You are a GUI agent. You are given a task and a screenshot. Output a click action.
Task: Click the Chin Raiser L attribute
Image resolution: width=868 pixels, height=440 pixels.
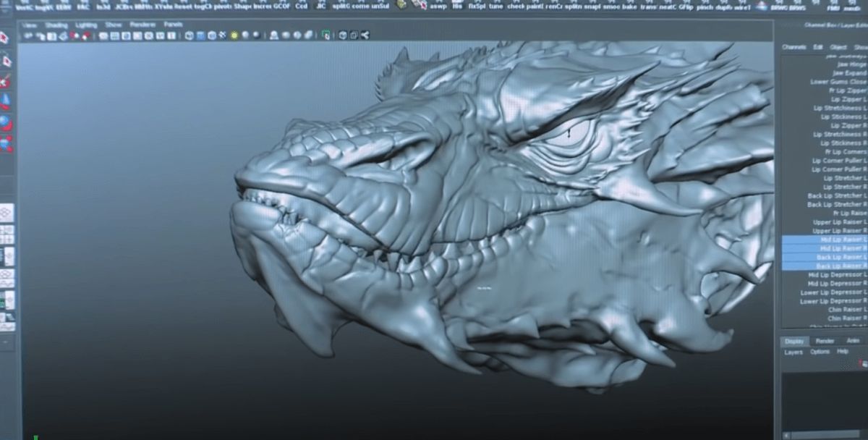[x=847, y=310]
